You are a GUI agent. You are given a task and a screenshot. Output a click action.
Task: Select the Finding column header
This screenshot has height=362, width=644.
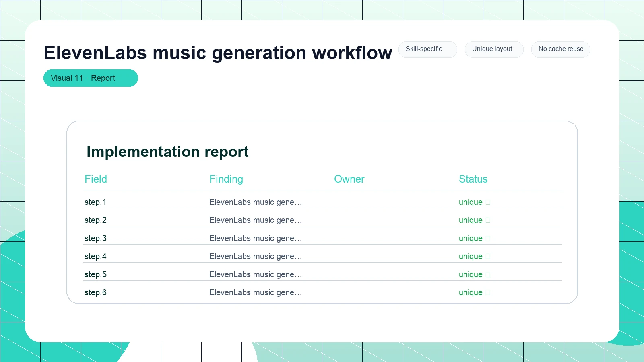tap(226, 179)
